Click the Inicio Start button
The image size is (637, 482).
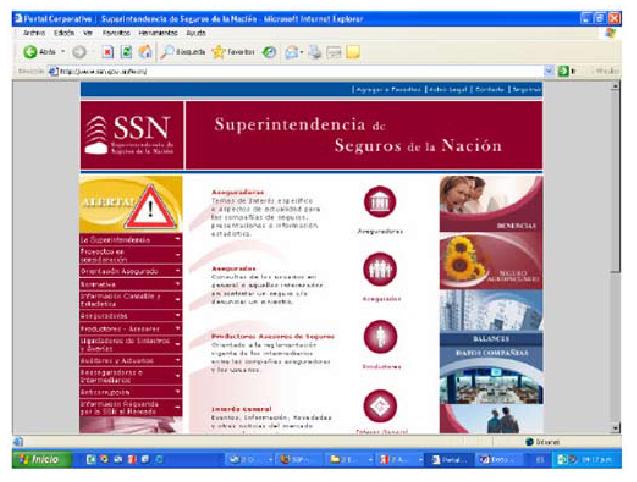coord(41,459)
